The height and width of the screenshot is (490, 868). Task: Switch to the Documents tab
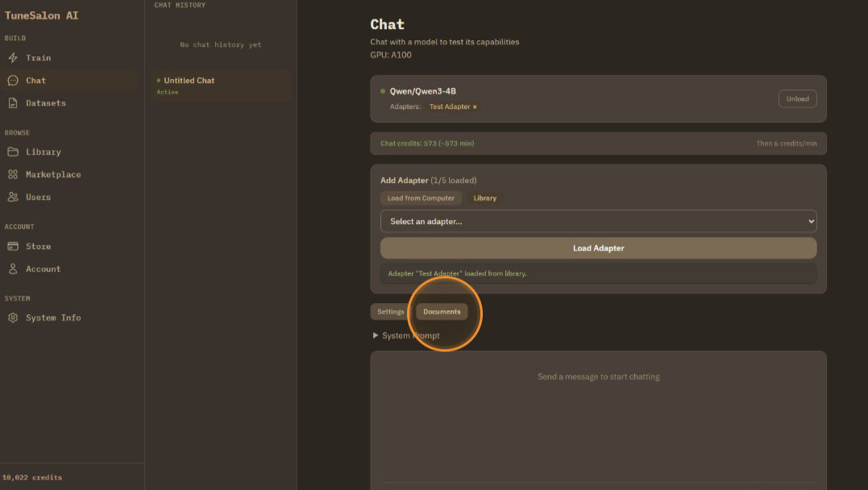point(442,312)
